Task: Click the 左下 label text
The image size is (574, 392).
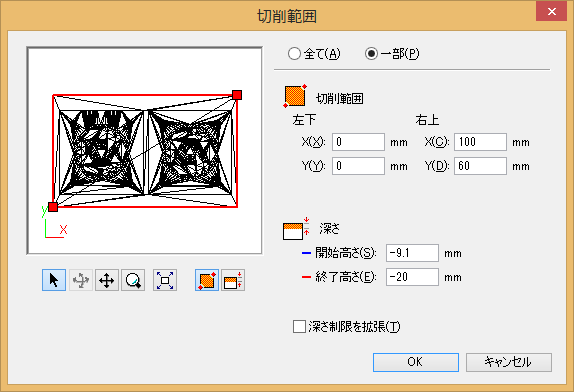Action: 304,120
